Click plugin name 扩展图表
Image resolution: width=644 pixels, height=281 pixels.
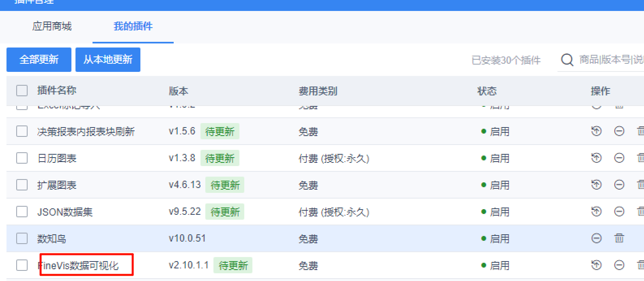pyautogui.click(x=57, y=185)
